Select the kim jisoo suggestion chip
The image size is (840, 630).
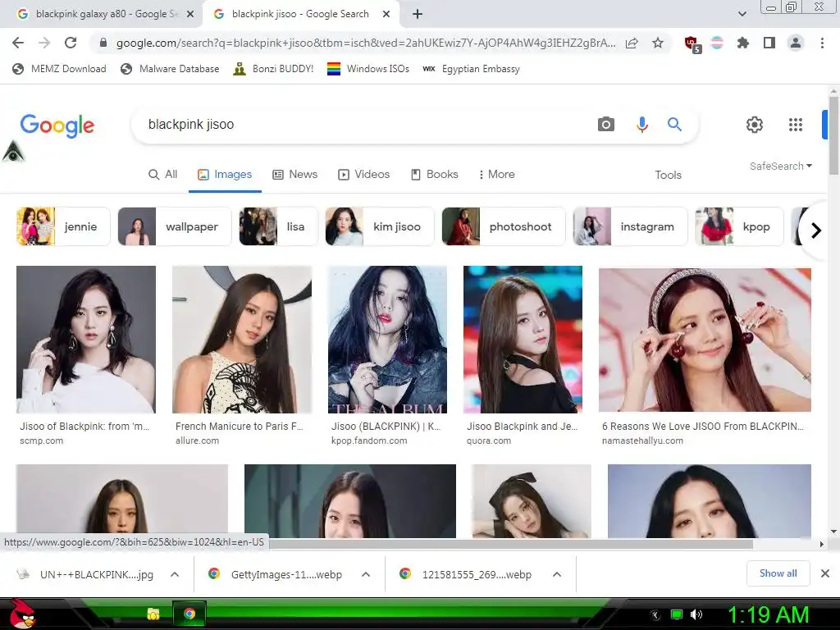point(379,226)
